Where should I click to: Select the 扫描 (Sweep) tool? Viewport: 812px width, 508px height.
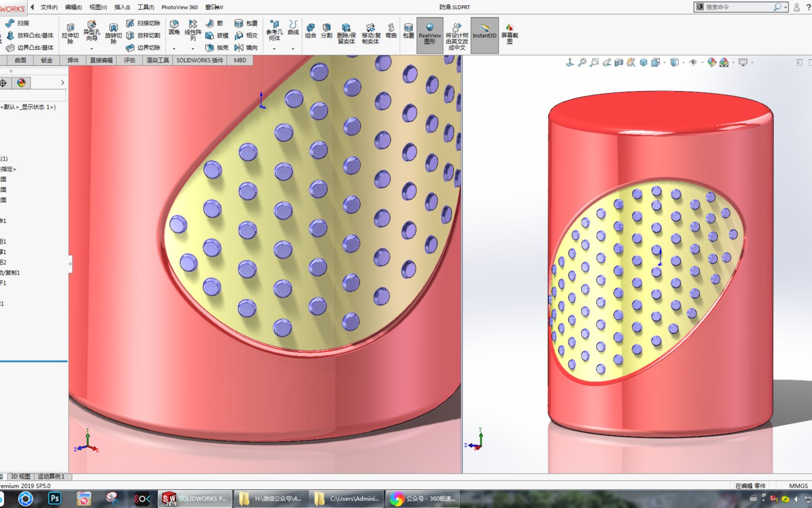click(x=17, y=23)
